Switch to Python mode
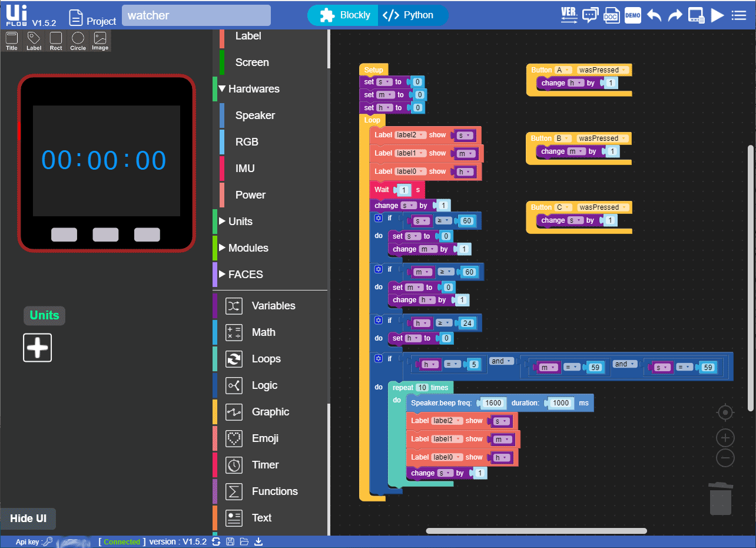This screenshot has height=548, width=756. pos(413,15)
